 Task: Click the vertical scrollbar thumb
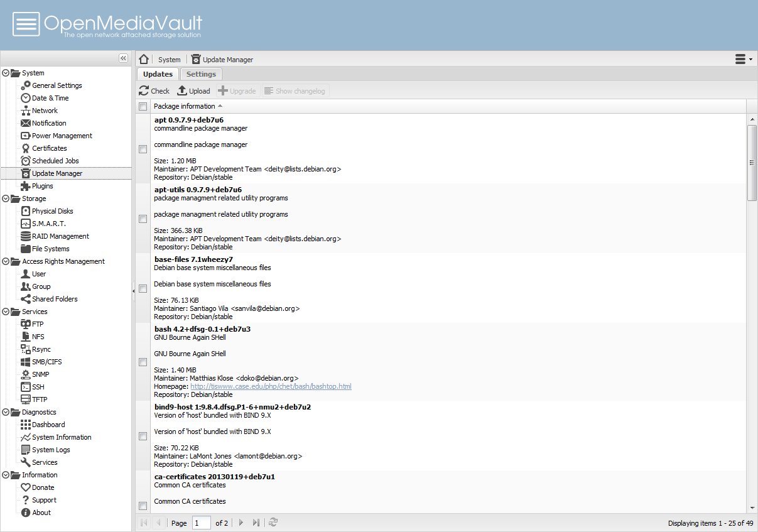click(x=752, y=163)
